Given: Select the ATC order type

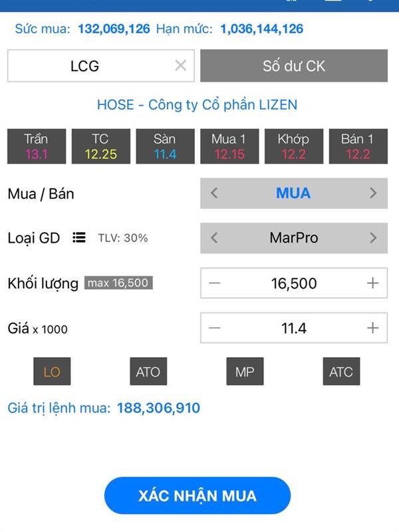Looking at the screenshot, I should 341,371.
